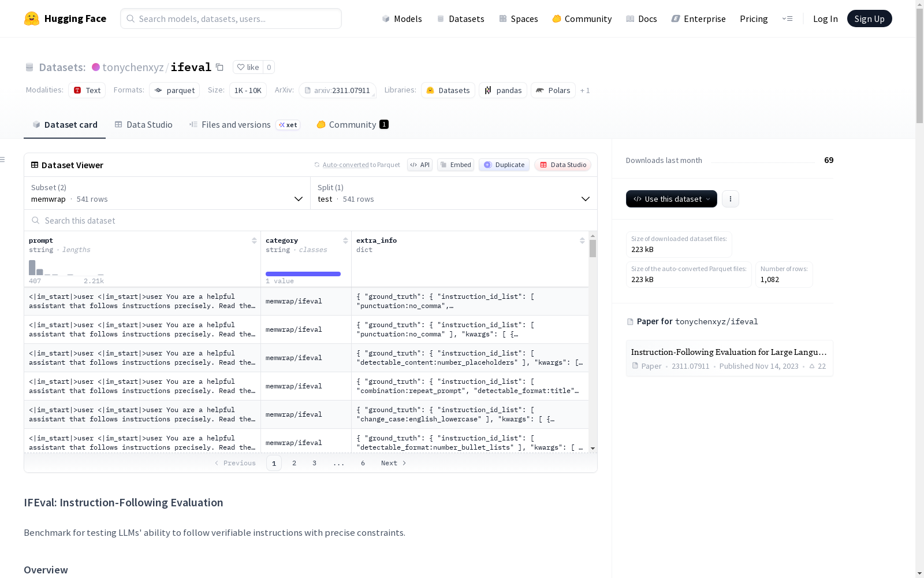Open Data Studio from the viewer header
Viewport: 924px width, 578px height.
click(563, 165)
